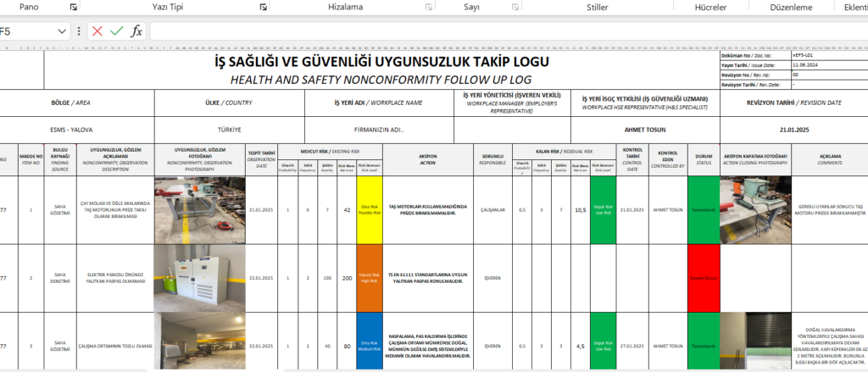Expand the Name Box dropdown arrow
Screen dimensions: 868x372
(x=61, y=31)
